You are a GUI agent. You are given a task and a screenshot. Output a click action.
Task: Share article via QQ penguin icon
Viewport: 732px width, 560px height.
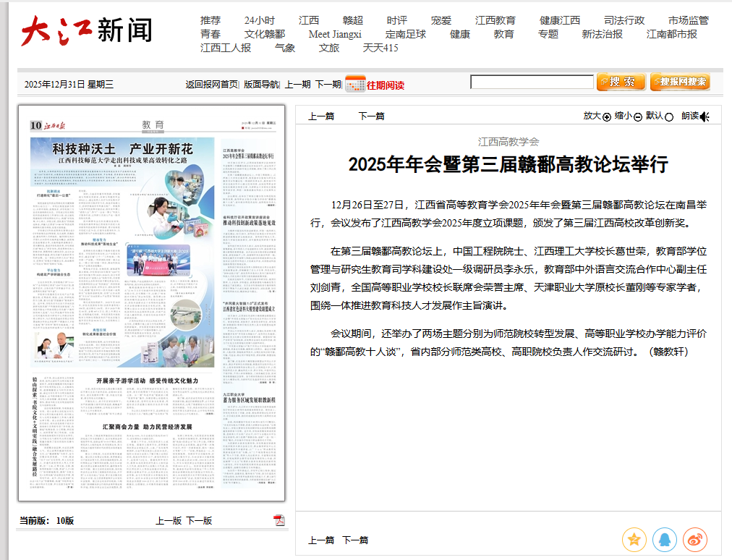(665, 540)
